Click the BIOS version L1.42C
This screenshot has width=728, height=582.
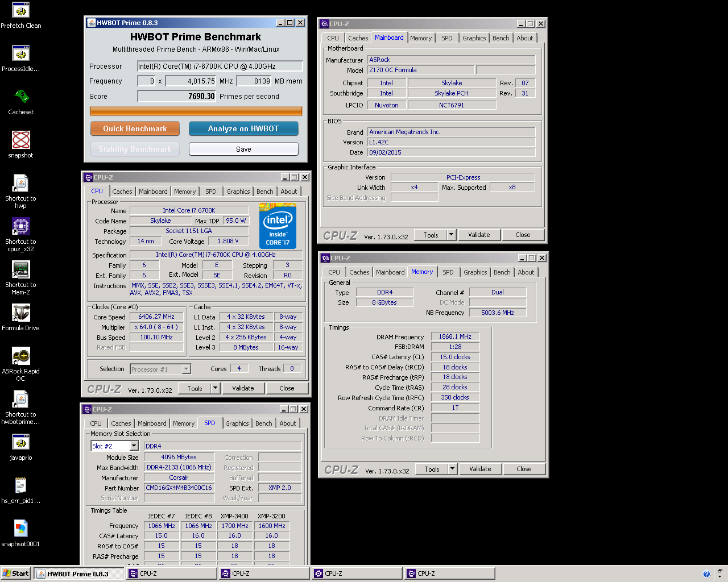pyautogui.click(x=451, y=143)
